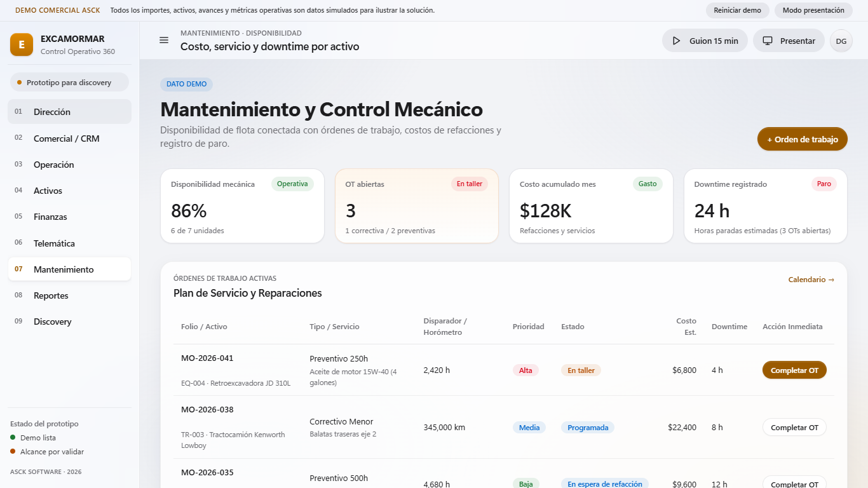Click folio MO-2026-041
Image resolution: width=868 pixels, height=488 pixels.
[207, 358]
